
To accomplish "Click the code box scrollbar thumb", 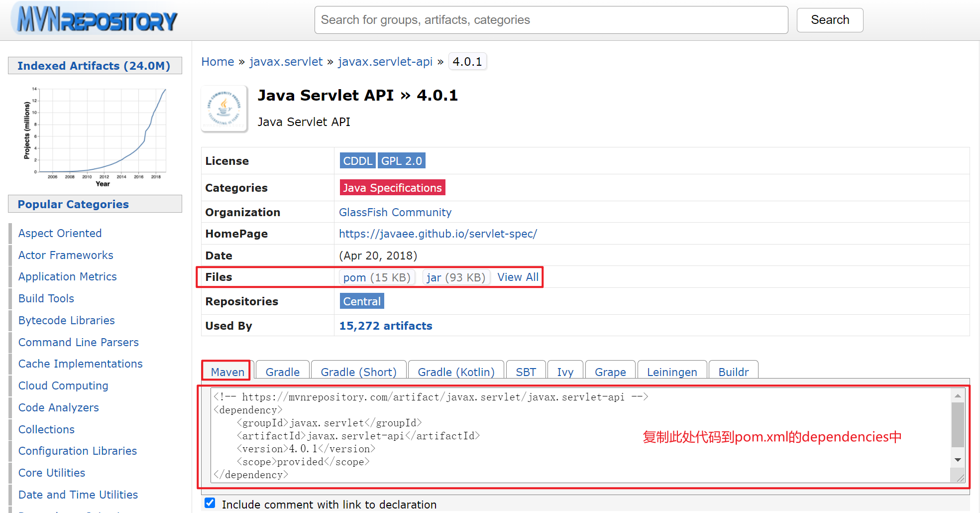I will click(958, 425).
